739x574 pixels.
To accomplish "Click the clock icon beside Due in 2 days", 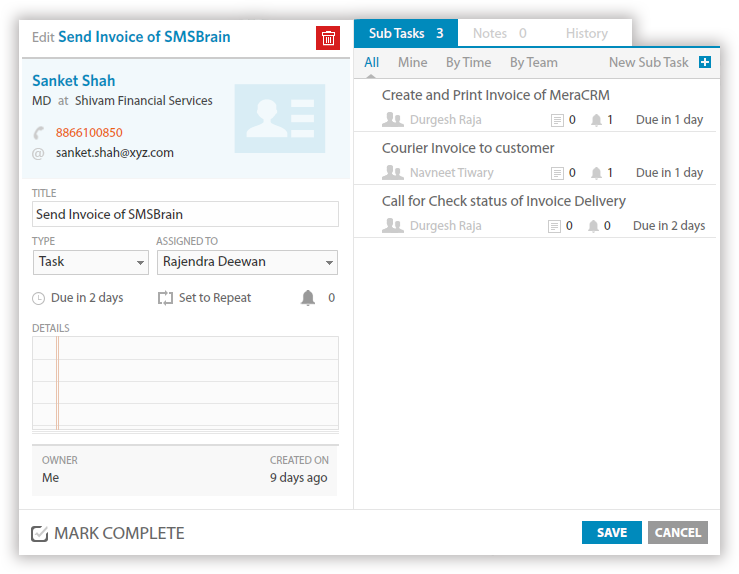I will pyautogui.click(x=39, y=298).
